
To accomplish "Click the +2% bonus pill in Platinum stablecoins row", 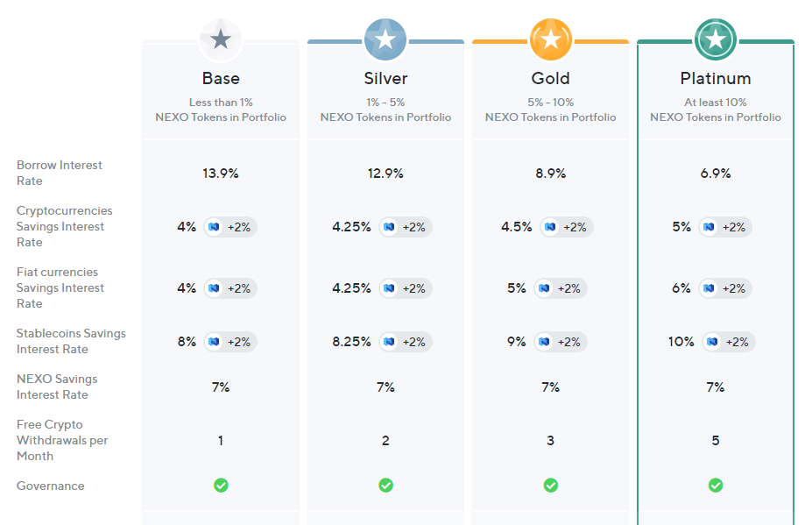I will click(x=737, y=342).
